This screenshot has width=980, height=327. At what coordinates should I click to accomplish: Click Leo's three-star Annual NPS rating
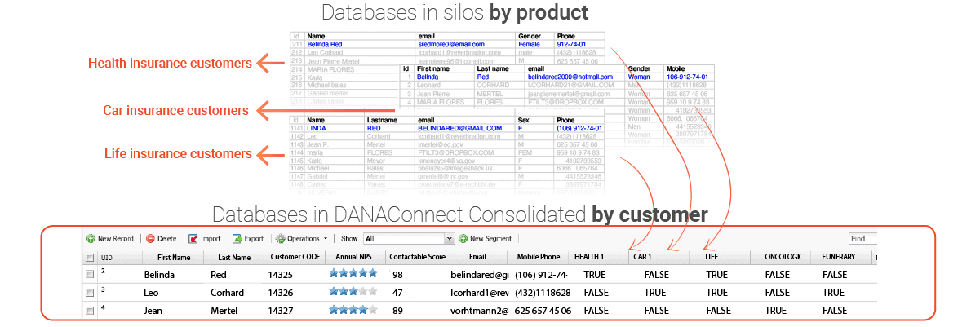[x=353, y=292]
